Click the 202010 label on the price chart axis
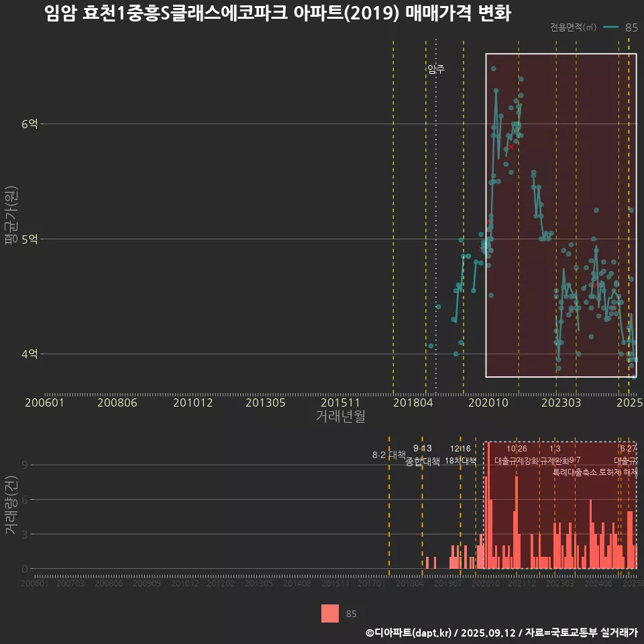644x644 pixels. point(488,402)
